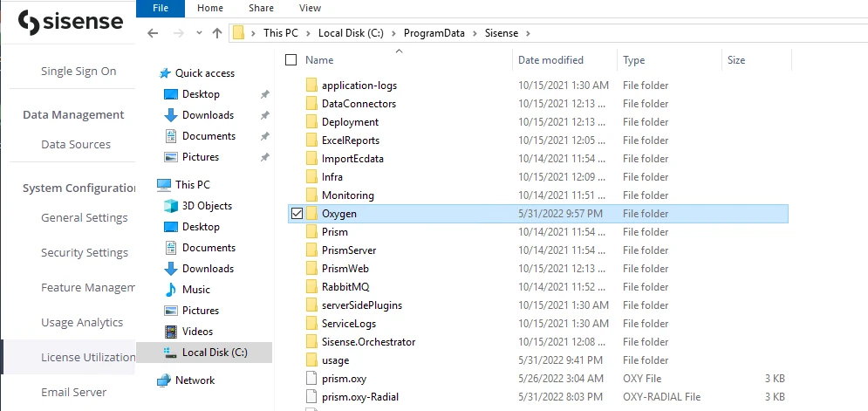Viewport: 868px width, 411px height.
Task: Uncheck the Oxygen folder checkbox
Action: (x=297, y=213)
